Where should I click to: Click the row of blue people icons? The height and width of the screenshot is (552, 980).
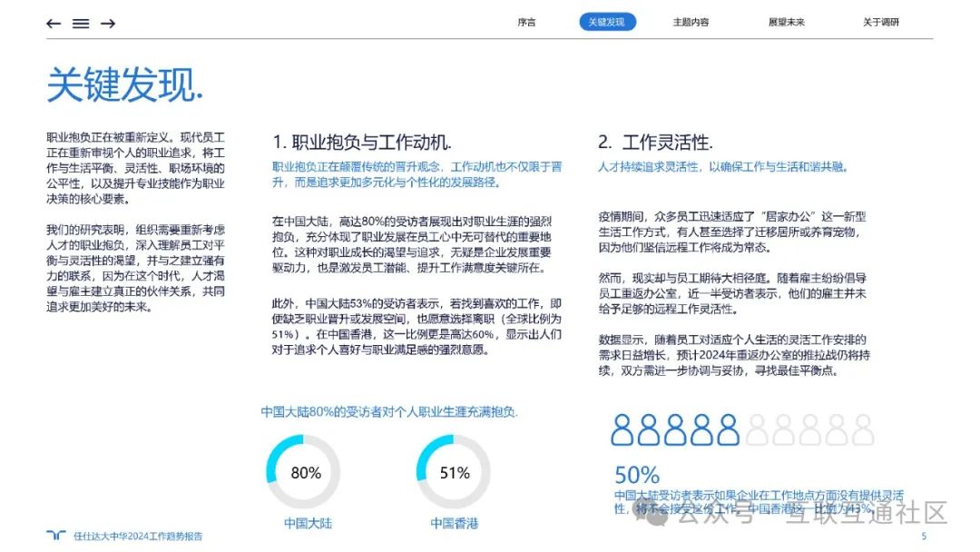[675, 429]
